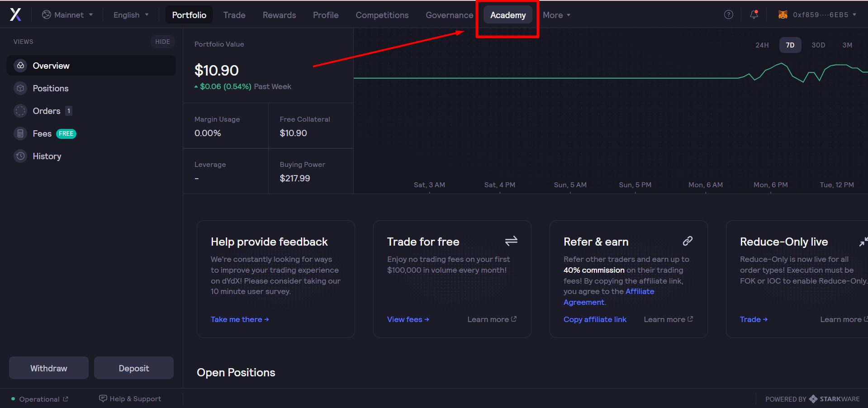Image resolution: width=868 pixels, height=408 pixels.
Task: Open the Profile tab
Action: point(326,15)
